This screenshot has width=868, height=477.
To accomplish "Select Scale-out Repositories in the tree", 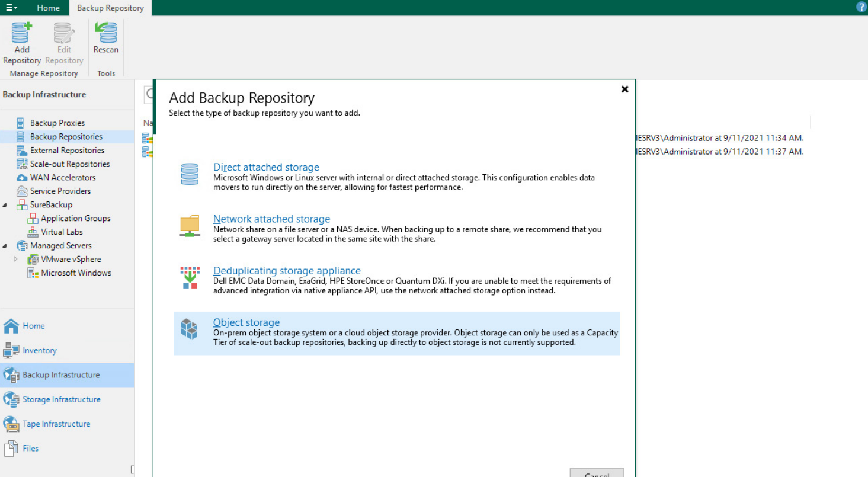I will tap(70, 164).
